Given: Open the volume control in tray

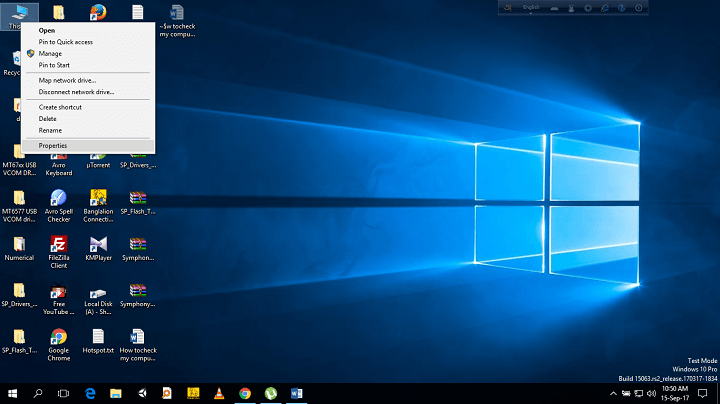Looking at the screenshot, I should click(652, 393).
